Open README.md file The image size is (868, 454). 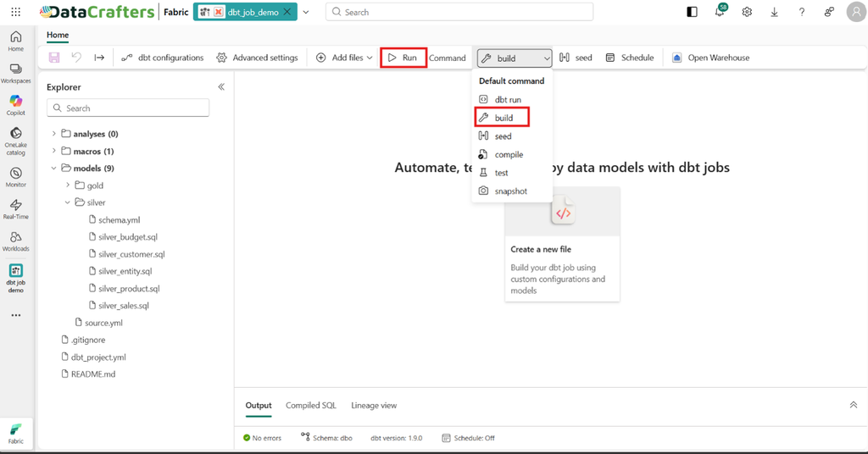coord(88,374)
